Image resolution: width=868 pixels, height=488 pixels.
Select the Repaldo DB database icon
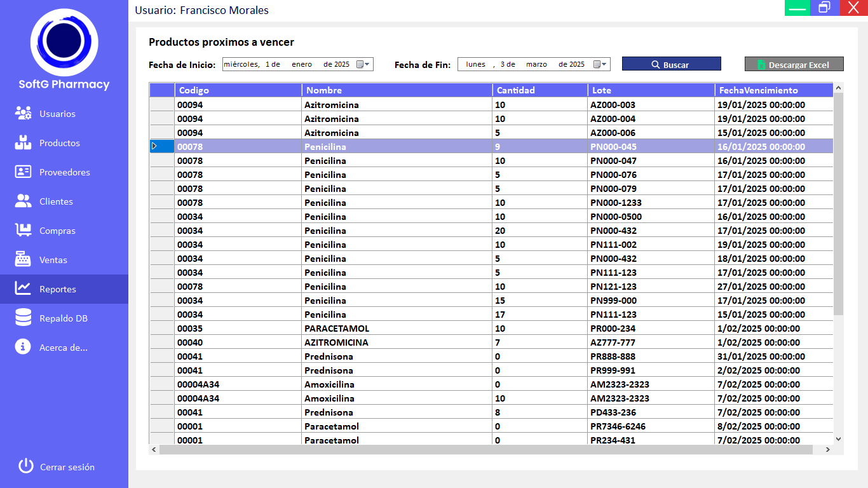pos(24,318)
